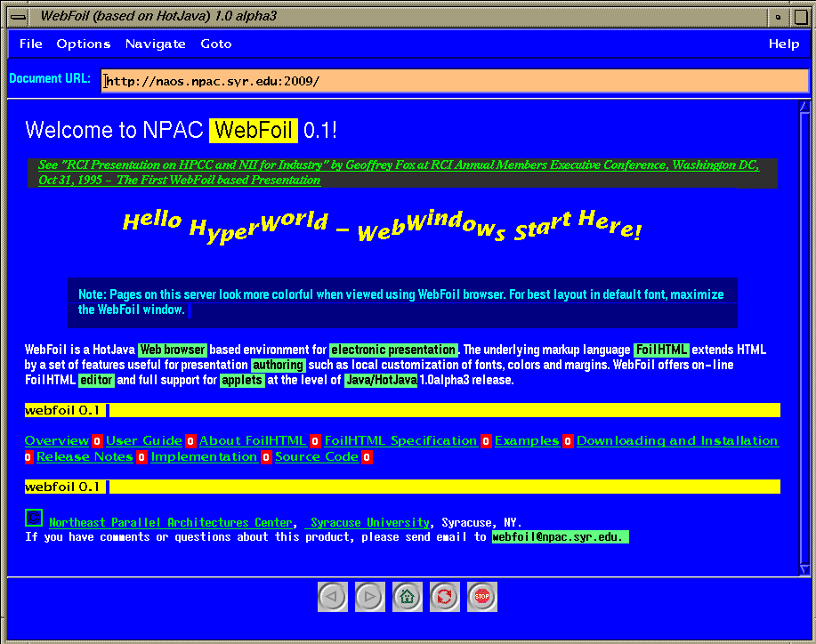Viewport: 816px width, 644px height.
Task: Open the About FoilHTML link
Action: (253, 441)
